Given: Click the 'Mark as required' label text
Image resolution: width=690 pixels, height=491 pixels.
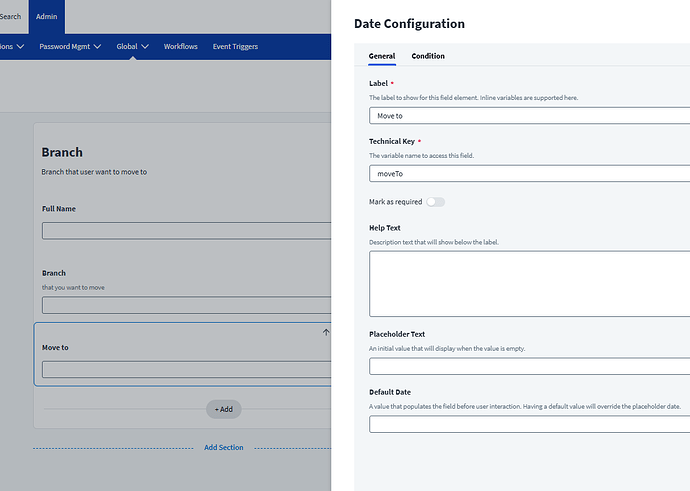Looking at the screenshot, I should coord(396,202).
